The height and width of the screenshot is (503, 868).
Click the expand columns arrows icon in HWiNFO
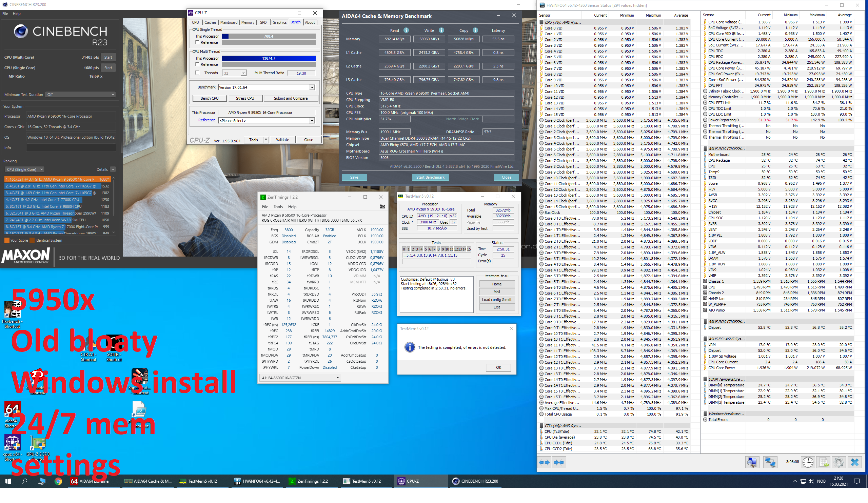544,462
